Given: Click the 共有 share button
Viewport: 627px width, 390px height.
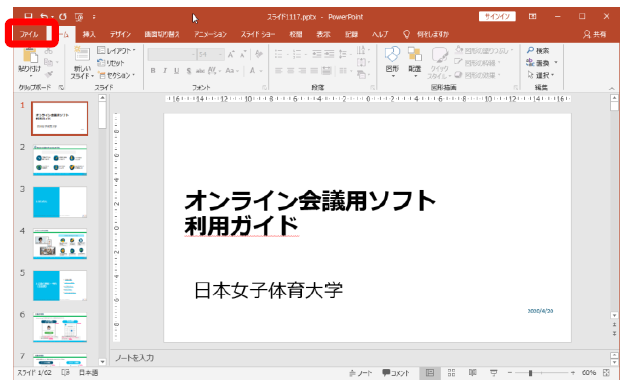Looking at the screenshot, I should pyautogui.click(x=595, y=34).
